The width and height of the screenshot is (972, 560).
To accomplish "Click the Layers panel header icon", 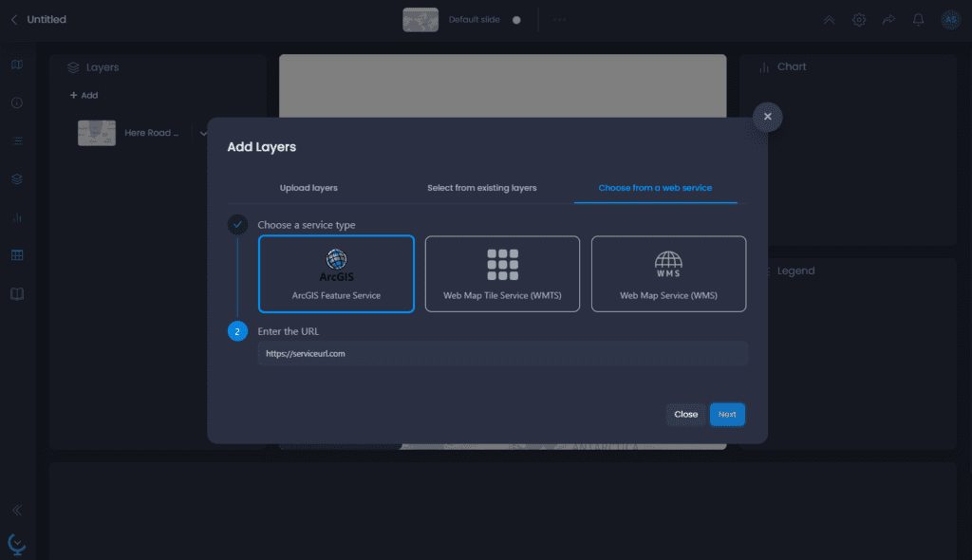I will (x=73, y=67).
